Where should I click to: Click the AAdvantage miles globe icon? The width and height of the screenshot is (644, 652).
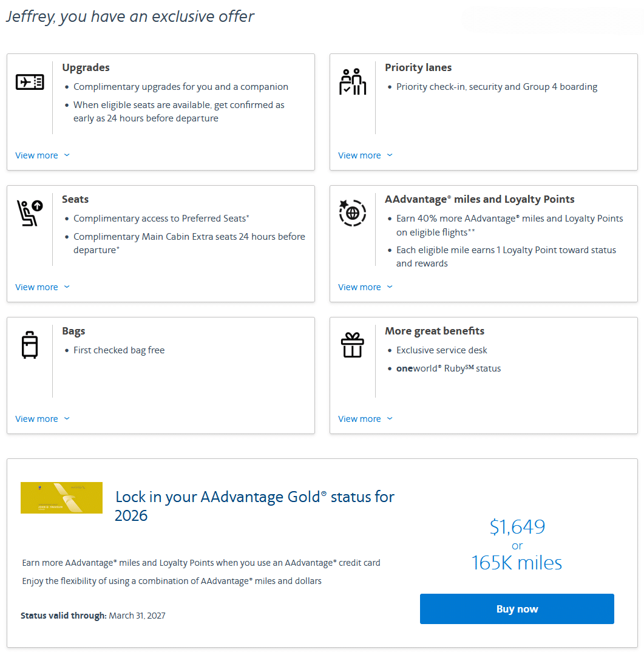[x=353, y=213]
